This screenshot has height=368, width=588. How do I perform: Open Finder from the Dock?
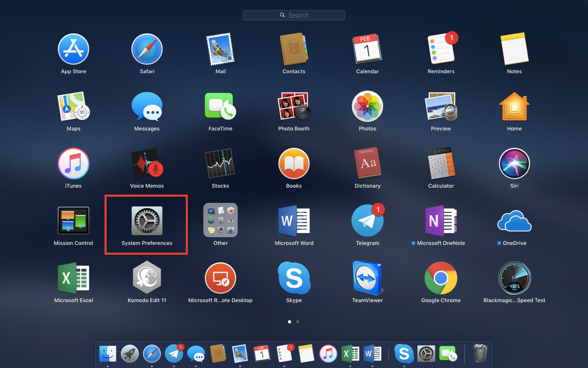pos(108,353)
